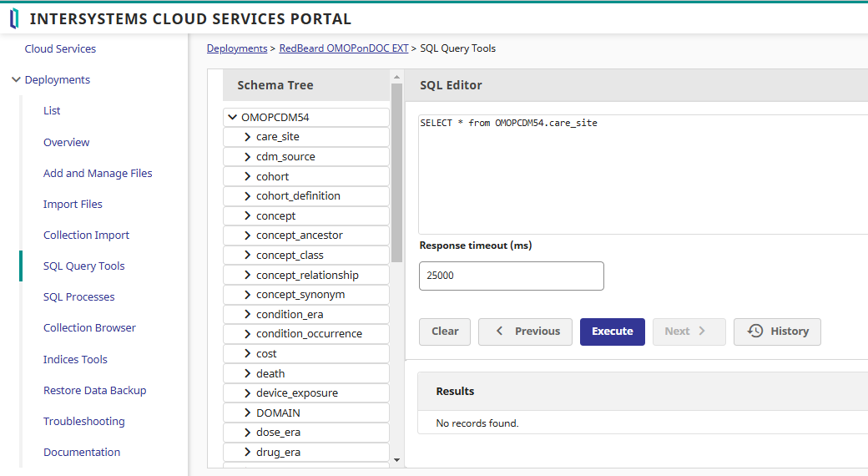Click the Response timeout input field

click(511, 276)
